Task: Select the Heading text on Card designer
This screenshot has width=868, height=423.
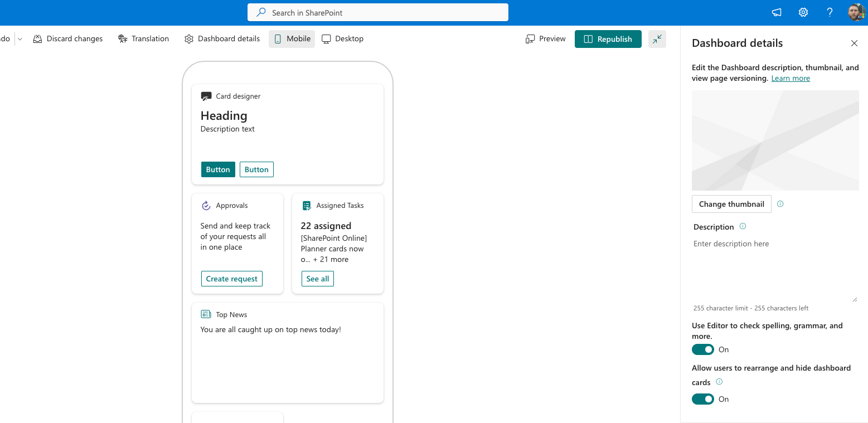Action: [224, 116]
